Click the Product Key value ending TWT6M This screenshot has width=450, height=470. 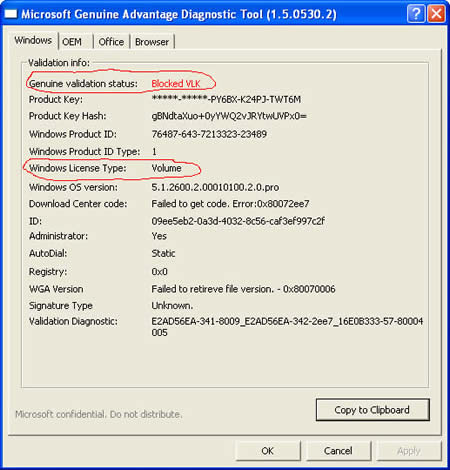pyautogui.click(x=226, y=99)
